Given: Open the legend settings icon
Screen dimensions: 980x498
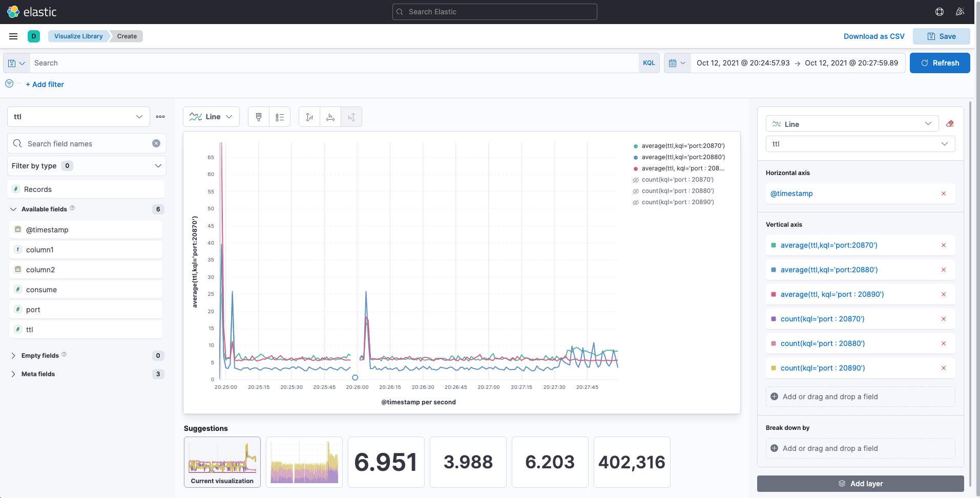Looking at the screenshot, I should tap(280, 117).
